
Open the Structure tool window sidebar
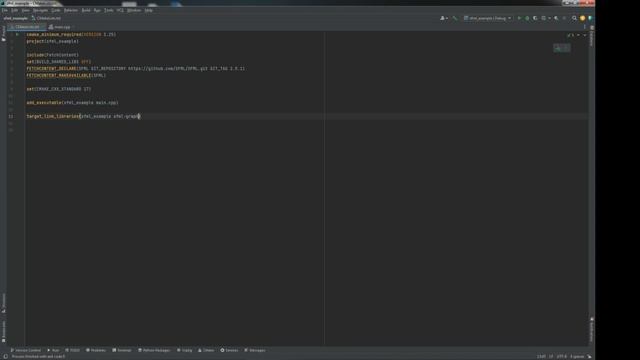pos(3,302)
